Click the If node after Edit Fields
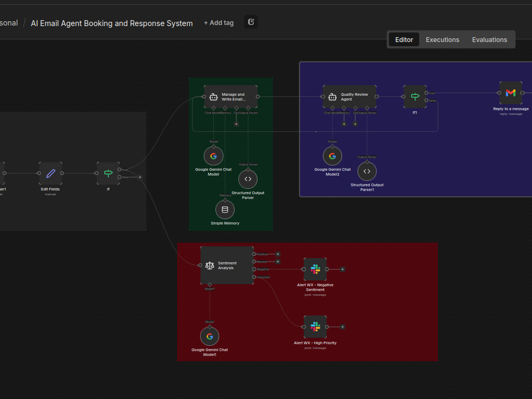 [108, 173]
